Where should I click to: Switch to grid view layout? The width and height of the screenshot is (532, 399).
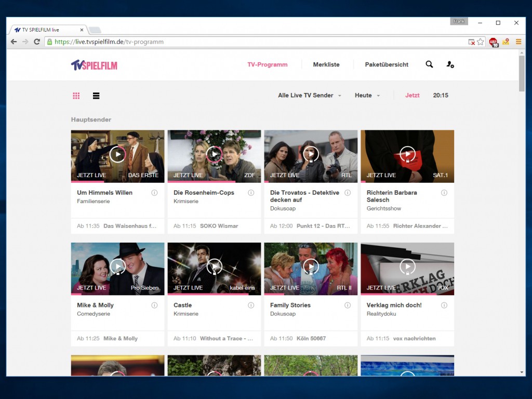(76, 96)
